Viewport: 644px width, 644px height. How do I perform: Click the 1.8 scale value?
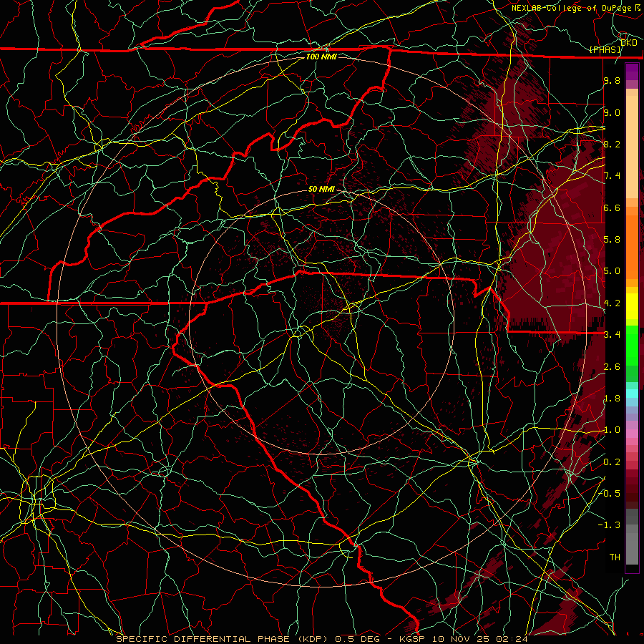click(x=612, y=399)
